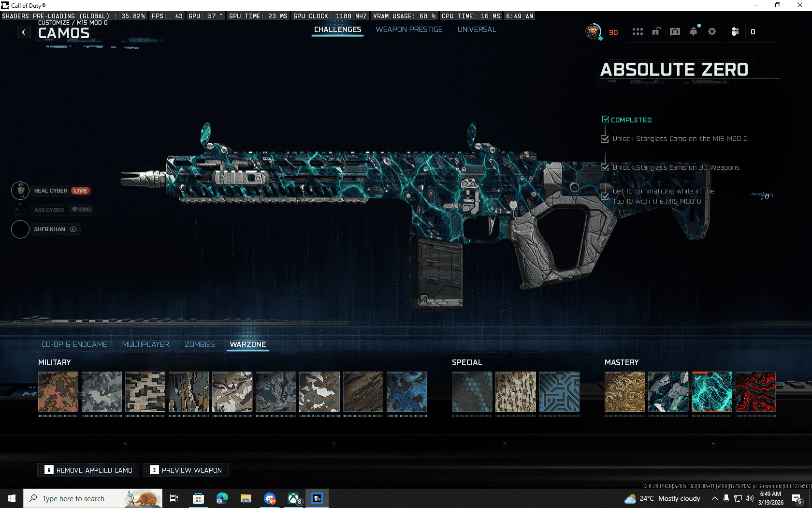Click the Xbox app in taskbar

tap(293, 498)
